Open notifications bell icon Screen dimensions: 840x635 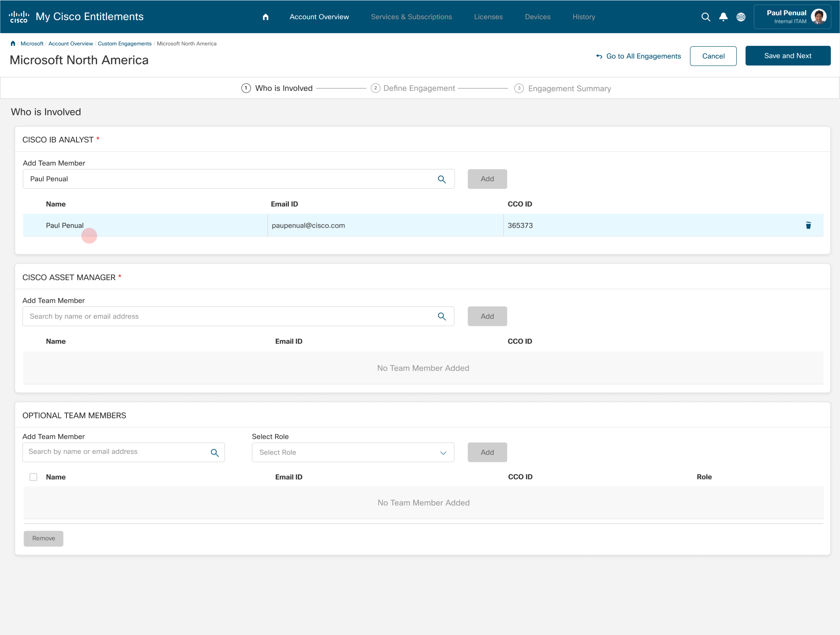(x=724, y=17)
